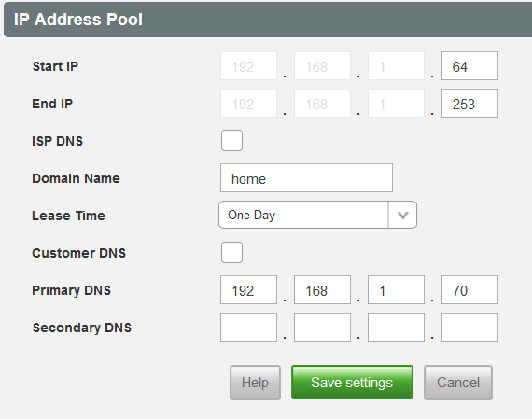The height and width of the screenshot is (419, 532).
Task: Open the Lease Time dropdown arrow
Action: [402, 215]
